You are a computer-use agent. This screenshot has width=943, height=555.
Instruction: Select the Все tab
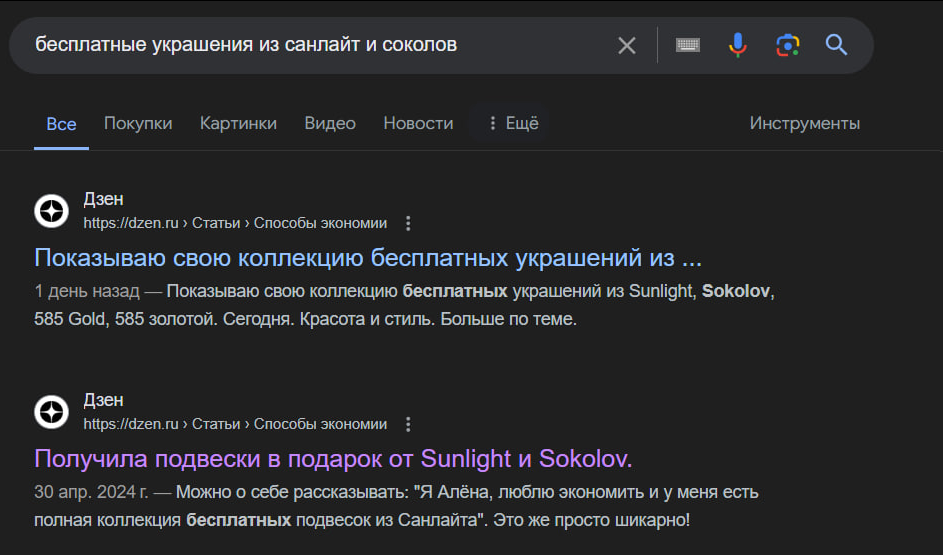click(x=61, y=124)
